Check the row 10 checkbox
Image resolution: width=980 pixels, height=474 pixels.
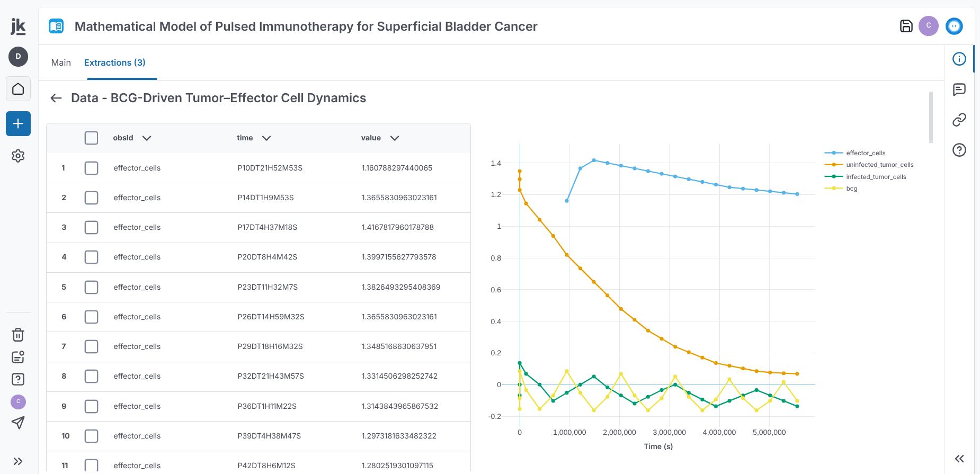pos(92,436)
